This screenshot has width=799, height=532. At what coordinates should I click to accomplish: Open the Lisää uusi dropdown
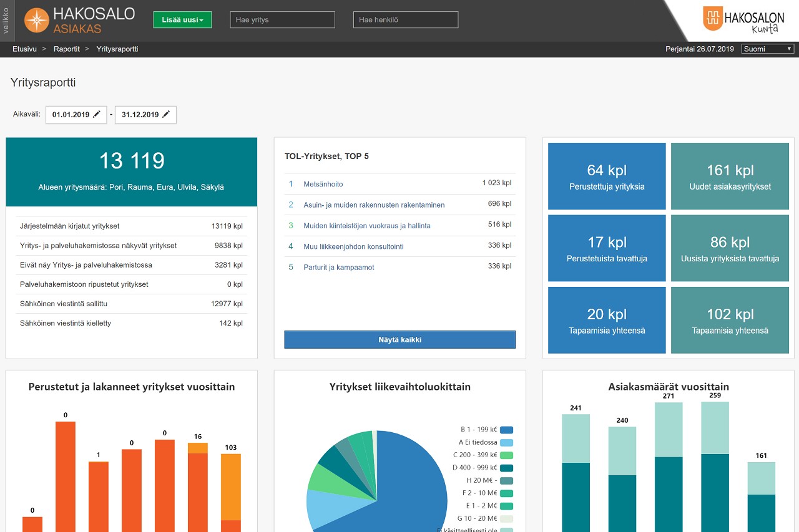[182, 20]
